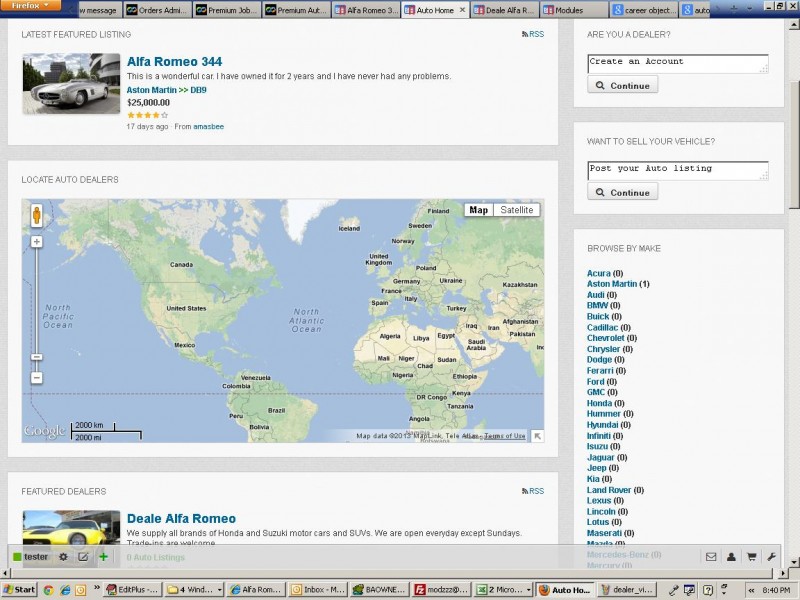Click the map zoom in plus button

[36, 242]
